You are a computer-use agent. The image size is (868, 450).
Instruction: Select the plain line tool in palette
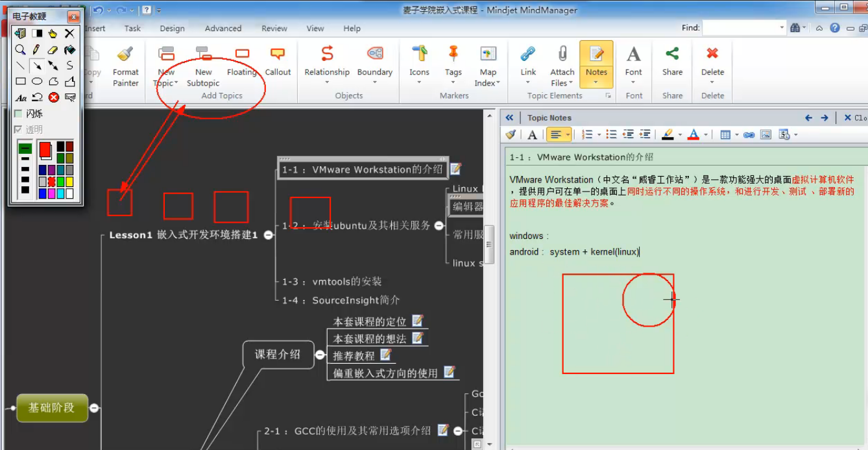tap(21, 66)
